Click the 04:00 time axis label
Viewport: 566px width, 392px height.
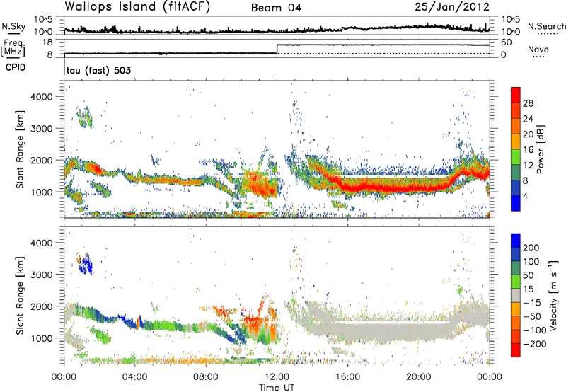[x=135, y=377]
